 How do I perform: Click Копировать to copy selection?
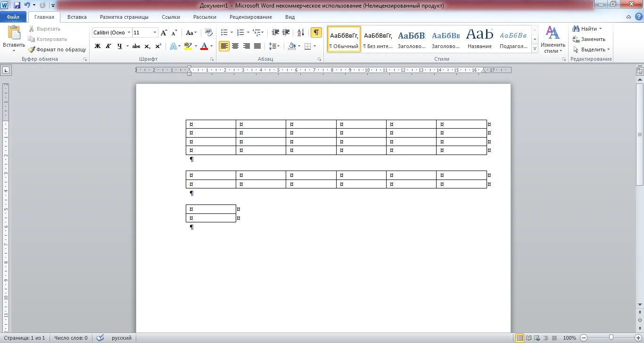(47, 39)
